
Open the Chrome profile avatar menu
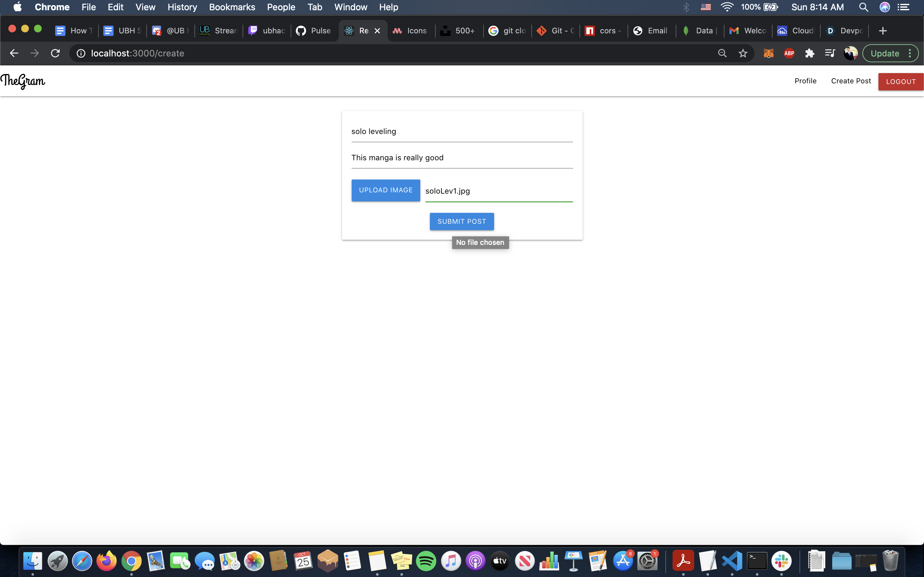pyautogui.click(x=850, y=54)
